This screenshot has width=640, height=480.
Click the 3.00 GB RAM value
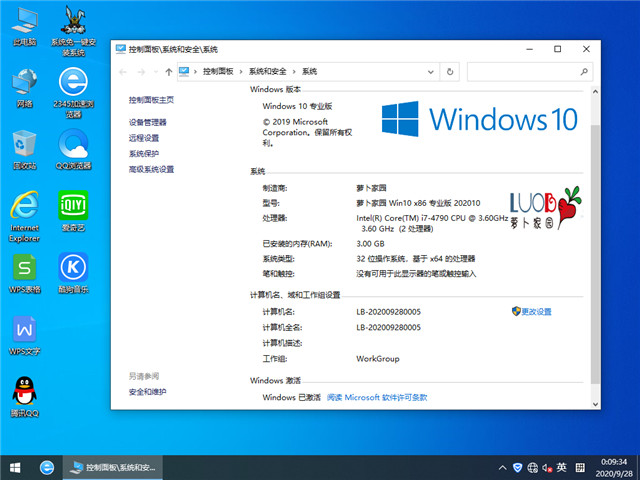pyautogui.click(x=370, y=244)
